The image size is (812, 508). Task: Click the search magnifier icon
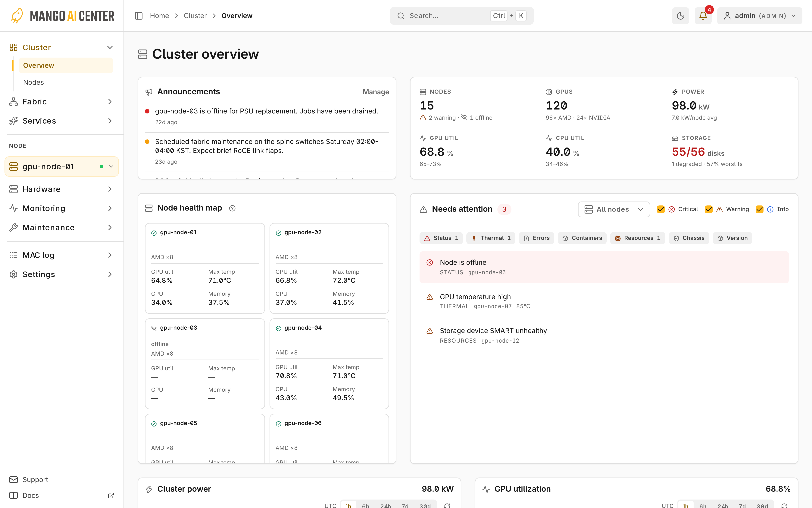coord(401,16)
